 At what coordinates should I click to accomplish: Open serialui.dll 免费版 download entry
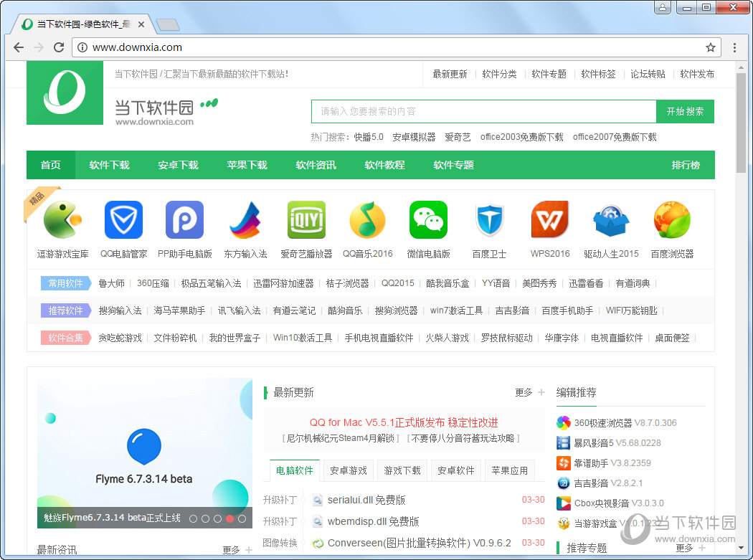(x=366, y=500)
